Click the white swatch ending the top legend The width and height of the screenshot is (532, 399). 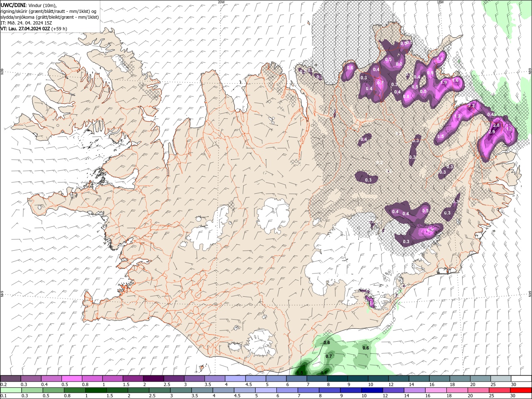[x=521, y=379]
